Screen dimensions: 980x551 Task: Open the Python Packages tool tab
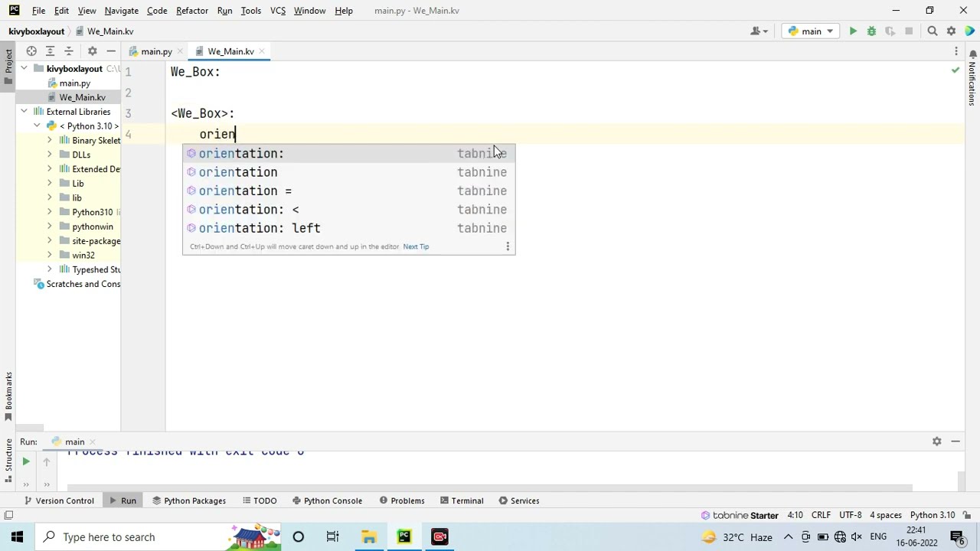click(x=188, y=500)
